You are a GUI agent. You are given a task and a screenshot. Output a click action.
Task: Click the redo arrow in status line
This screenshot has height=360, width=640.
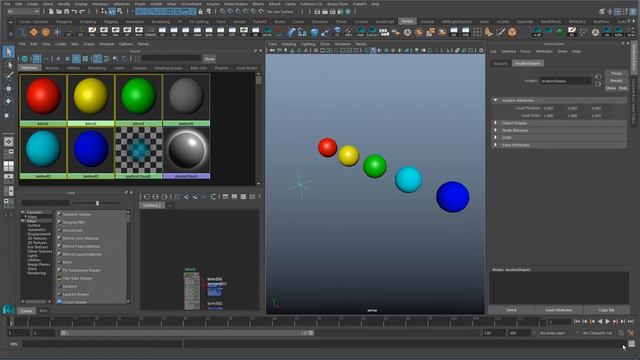82,12
